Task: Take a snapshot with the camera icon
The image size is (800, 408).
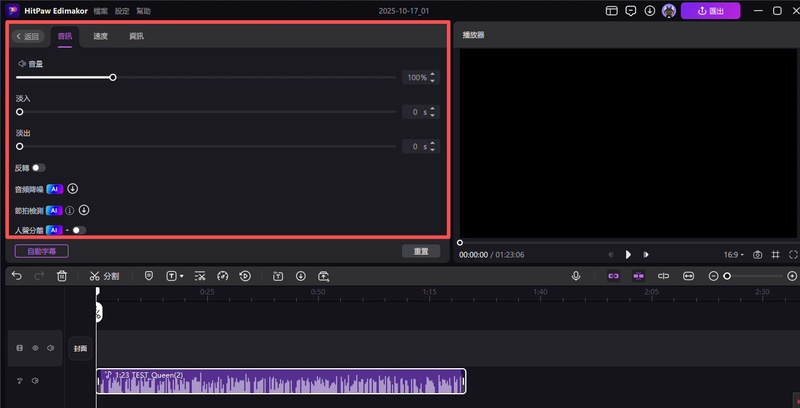Action: tap(757, 255)
